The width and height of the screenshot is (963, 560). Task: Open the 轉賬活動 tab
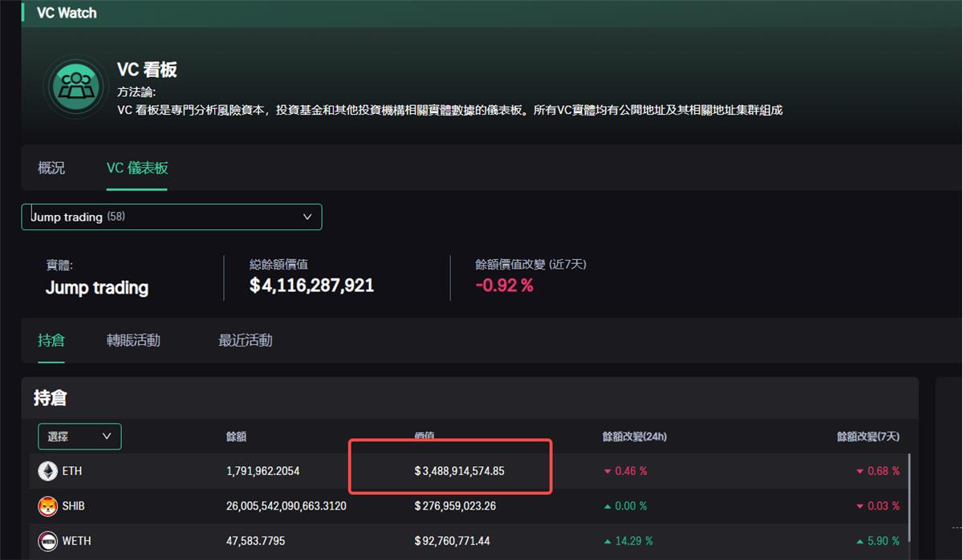133,340
